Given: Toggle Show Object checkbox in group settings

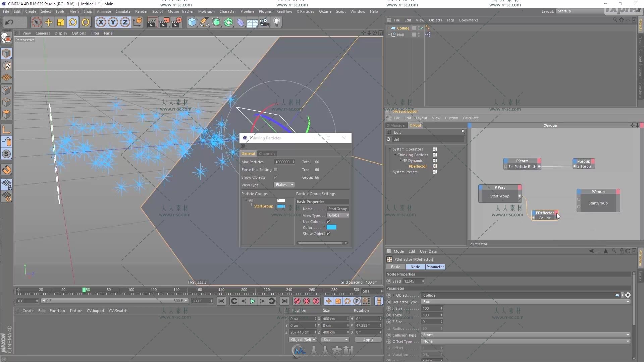Looking at the screenshot, I should point(329,234).
